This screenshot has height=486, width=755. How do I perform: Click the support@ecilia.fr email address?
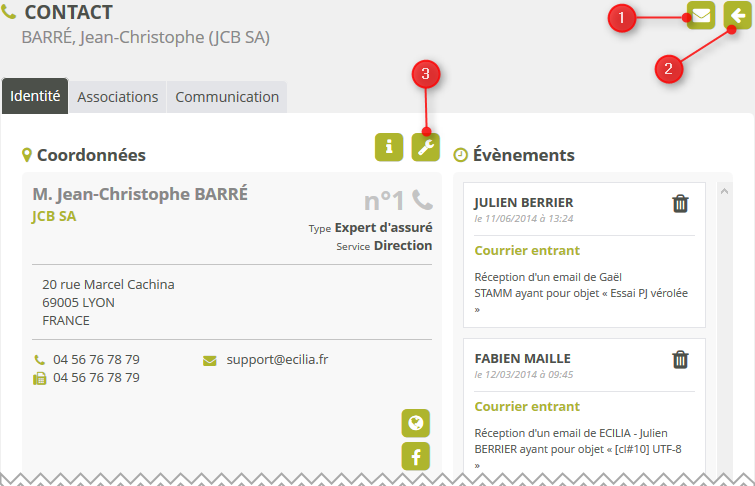pyautogui.click(x=277, y=359)
